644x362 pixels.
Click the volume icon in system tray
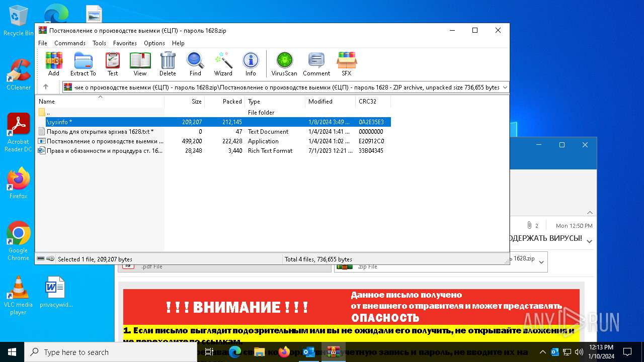click(x=579, y=352)
